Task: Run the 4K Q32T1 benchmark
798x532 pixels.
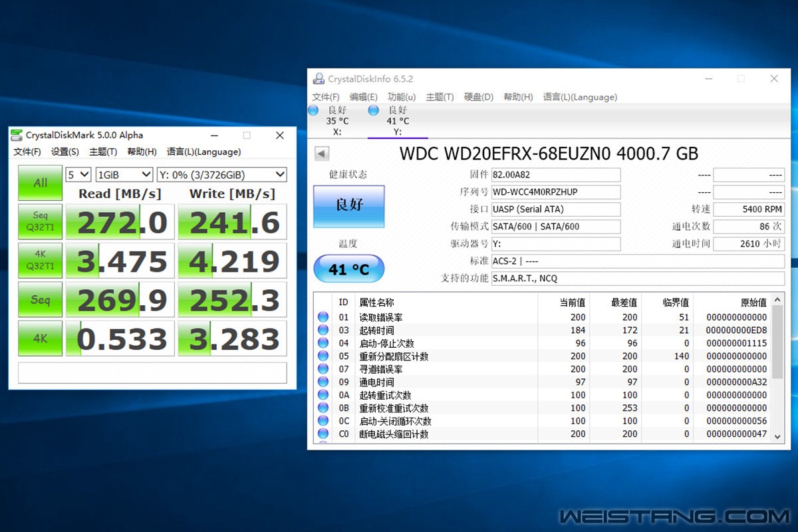Action: 40,260
